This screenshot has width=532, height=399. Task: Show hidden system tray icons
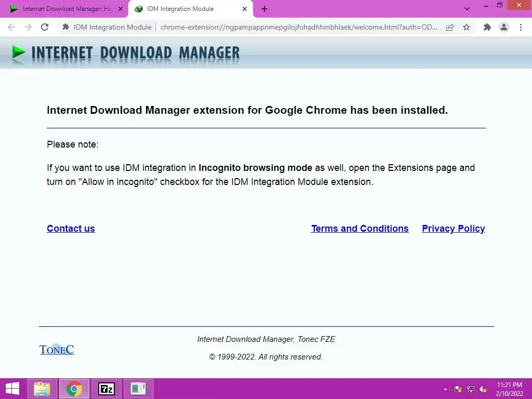coord(445,389)
